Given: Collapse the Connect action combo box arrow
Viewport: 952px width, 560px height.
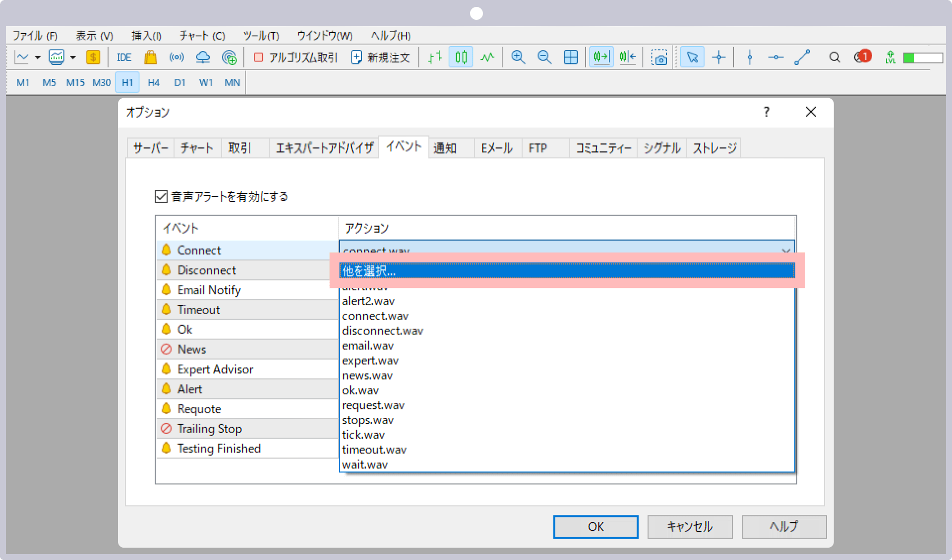Looking at the screenshot, I should (786, 251).
